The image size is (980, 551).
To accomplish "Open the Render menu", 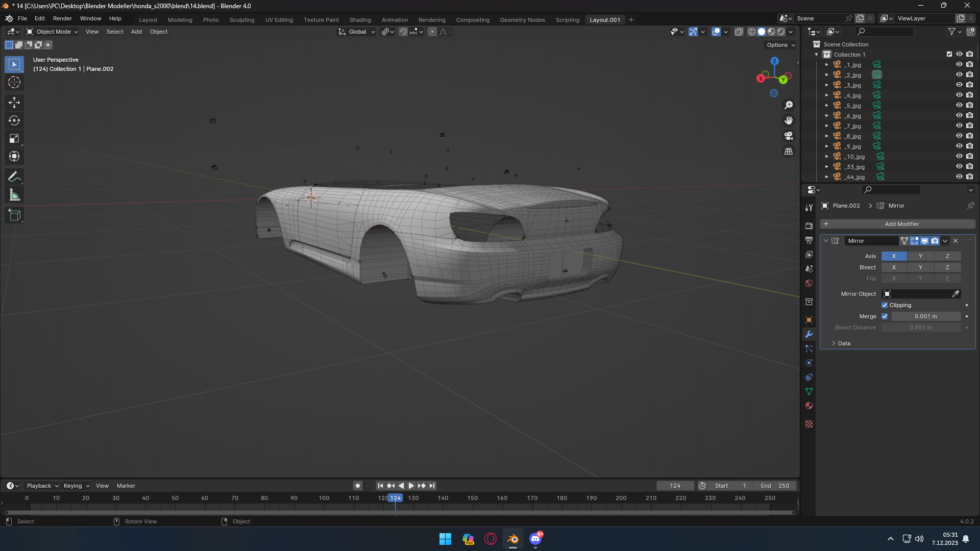I will point(62,18).
